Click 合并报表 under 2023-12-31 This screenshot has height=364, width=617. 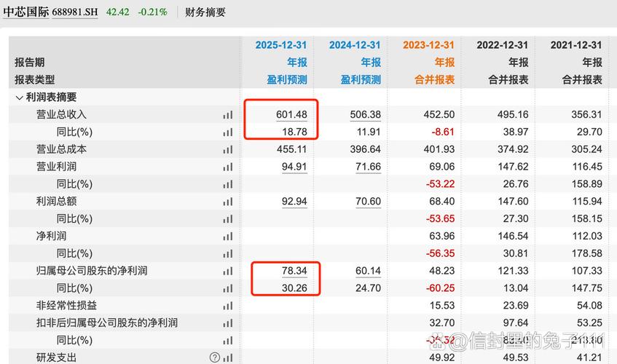[x=434, y=79]
